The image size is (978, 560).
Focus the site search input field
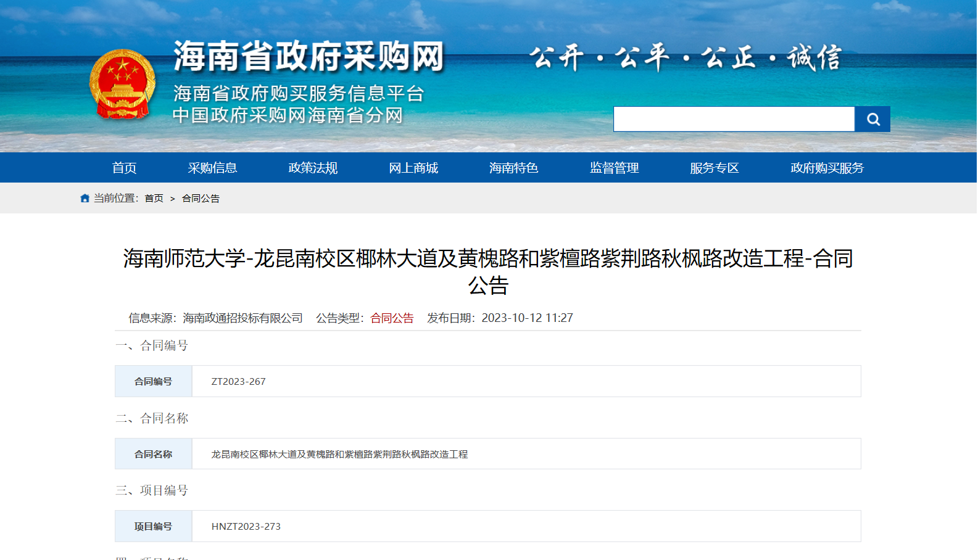coord(734,119)
